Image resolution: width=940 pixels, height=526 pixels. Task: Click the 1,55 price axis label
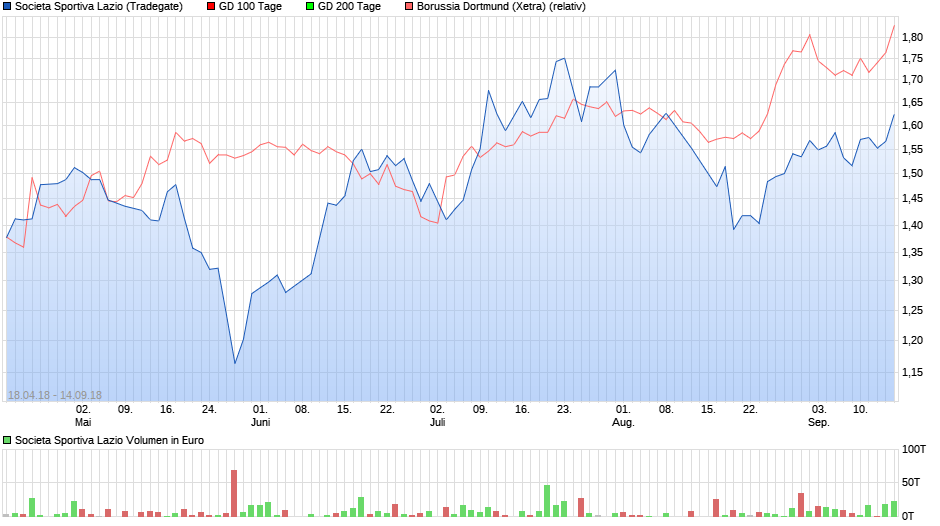912,149
